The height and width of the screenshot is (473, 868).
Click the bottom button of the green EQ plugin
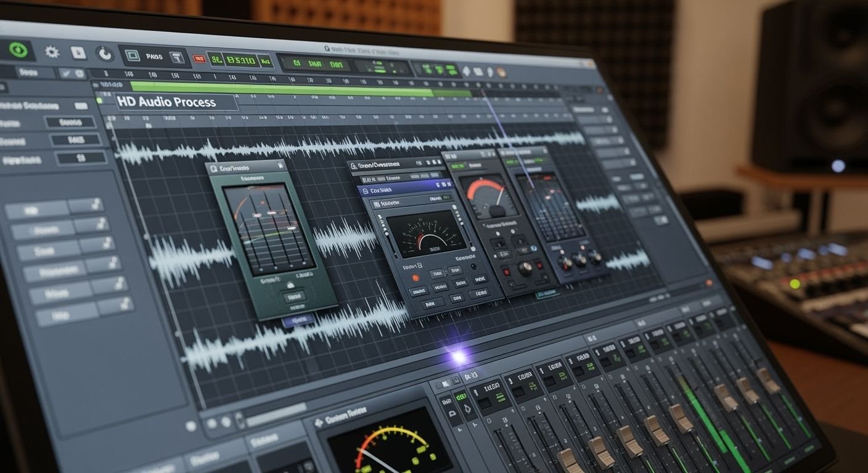(294, 296)
